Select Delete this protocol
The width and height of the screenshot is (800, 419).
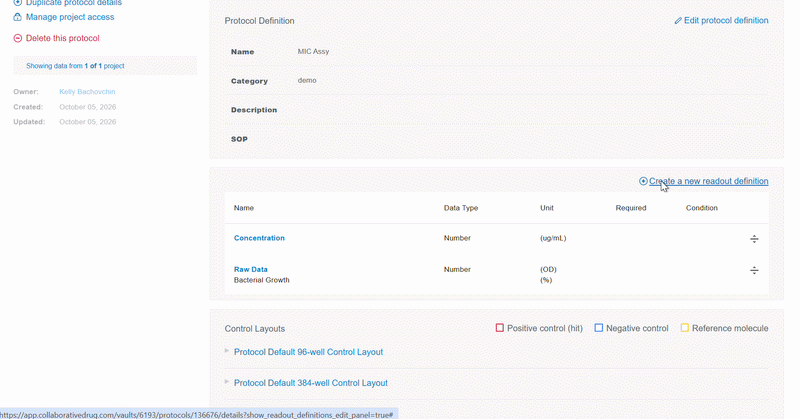tap(63, 38)
